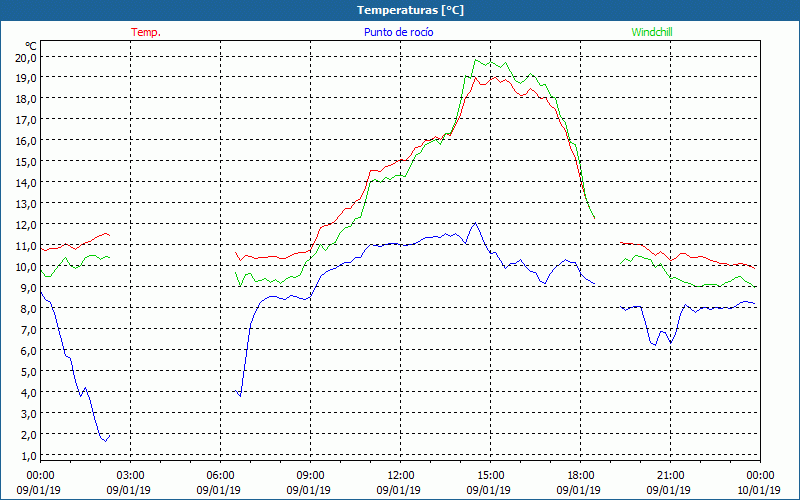This screenshot has height=500, width=800.
Task: Click the '00:00' label above date 10/01/19
Action: point(761,475)
